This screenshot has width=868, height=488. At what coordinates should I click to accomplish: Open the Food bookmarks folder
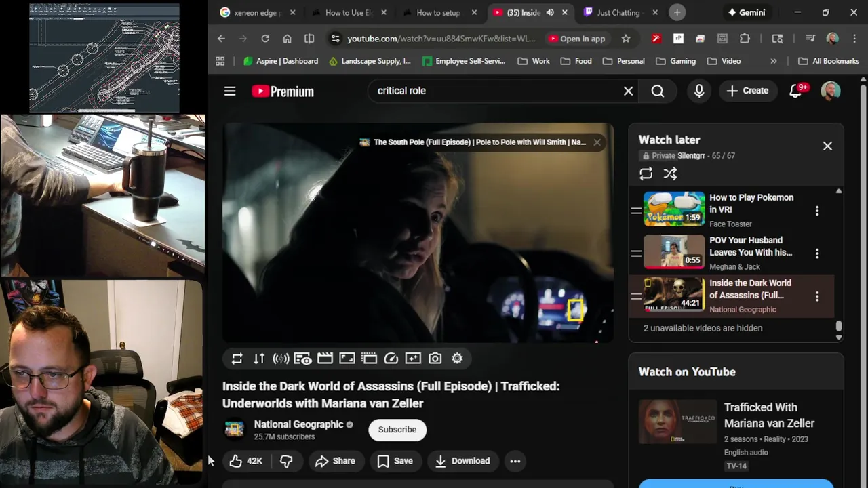point(576,61)
